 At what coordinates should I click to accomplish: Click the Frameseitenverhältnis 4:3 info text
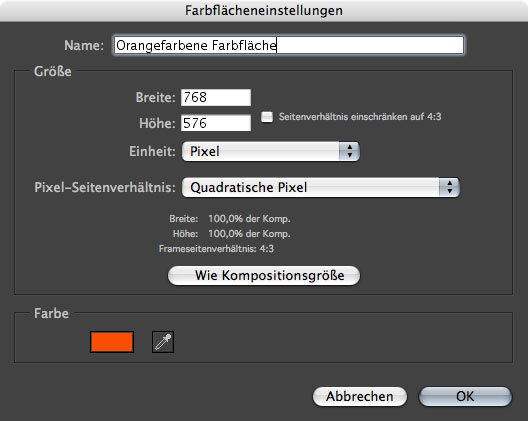[216, 249]
